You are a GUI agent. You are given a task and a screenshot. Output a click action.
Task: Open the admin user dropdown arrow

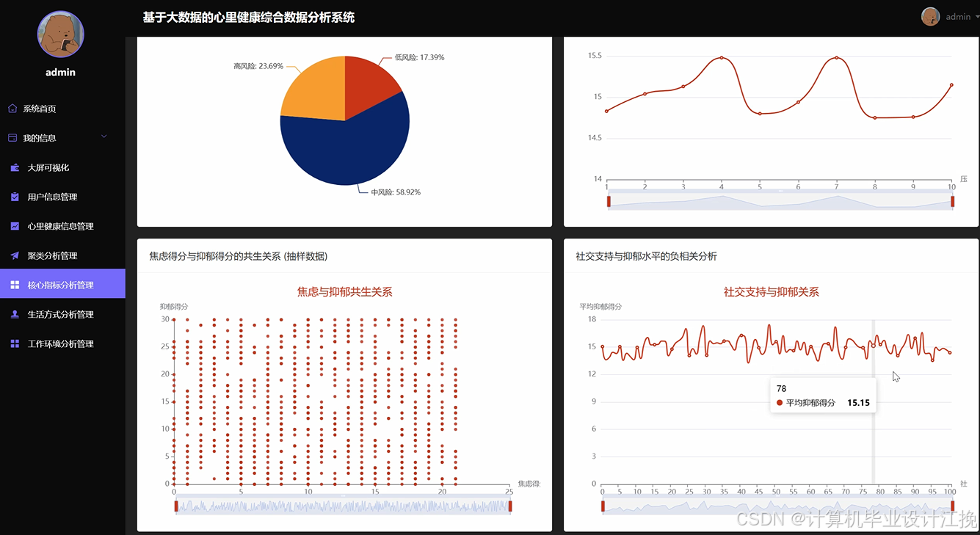tap(977, 17)
